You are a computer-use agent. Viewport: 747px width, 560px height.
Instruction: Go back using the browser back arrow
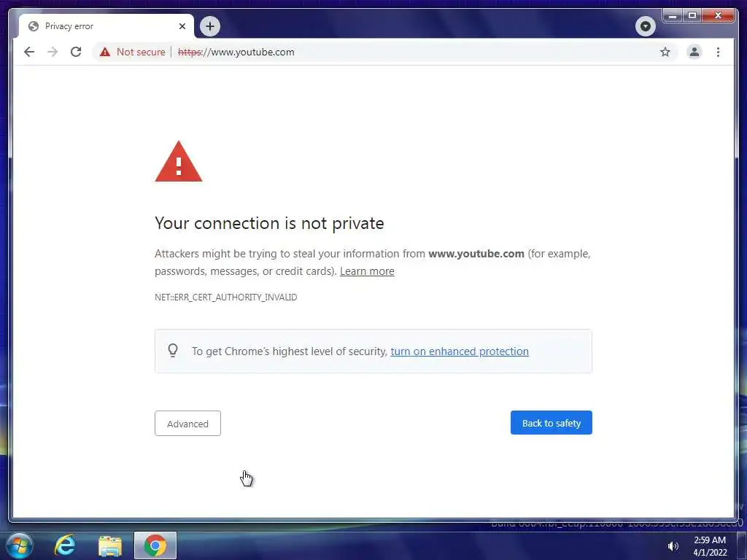tap(29, 52)
